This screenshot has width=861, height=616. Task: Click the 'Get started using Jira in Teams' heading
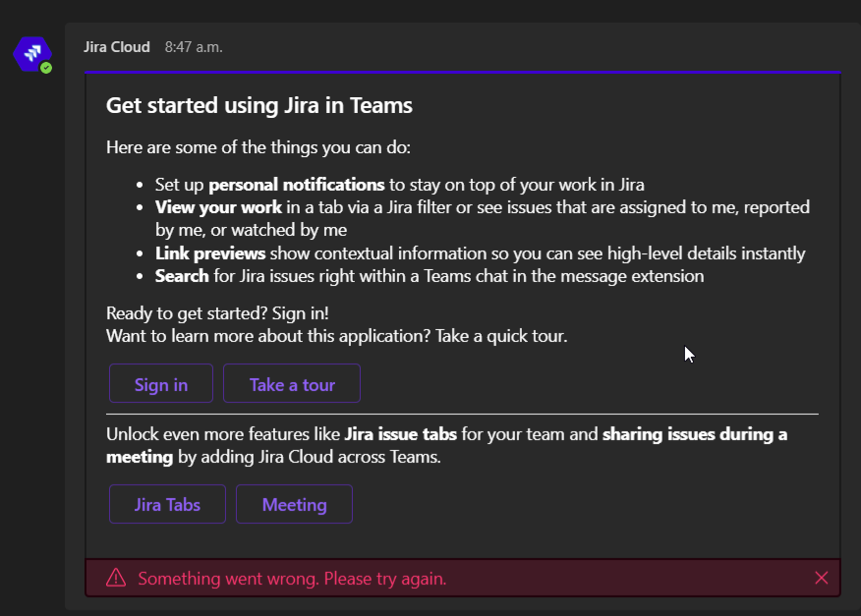[x=259, y=105]
